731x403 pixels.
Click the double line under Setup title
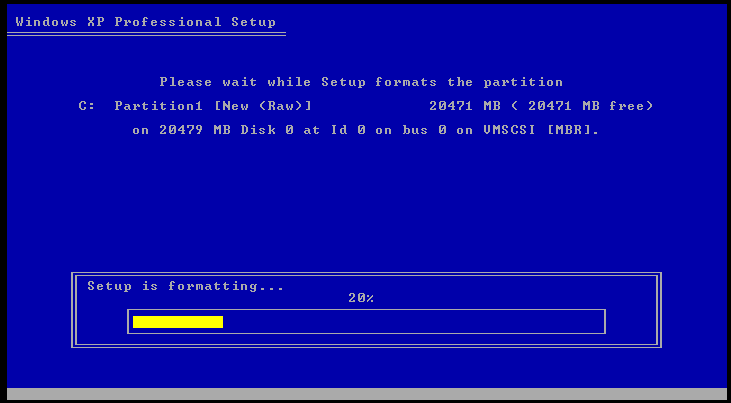(x=146, y=34)
